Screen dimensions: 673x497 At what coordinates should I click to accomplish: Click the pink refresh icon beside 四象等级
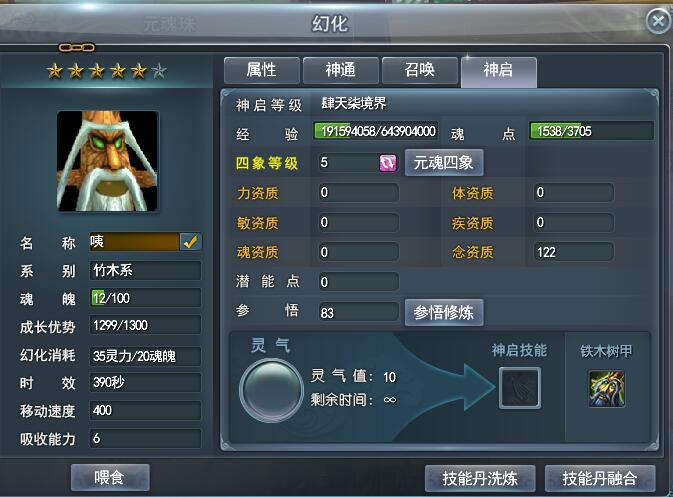388,163
